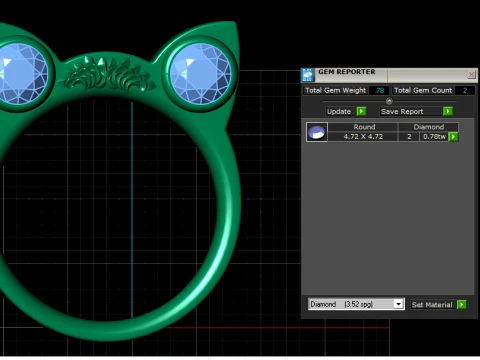
Task: Click the green arrow beside 0.78tw
Action: [453, 137]
